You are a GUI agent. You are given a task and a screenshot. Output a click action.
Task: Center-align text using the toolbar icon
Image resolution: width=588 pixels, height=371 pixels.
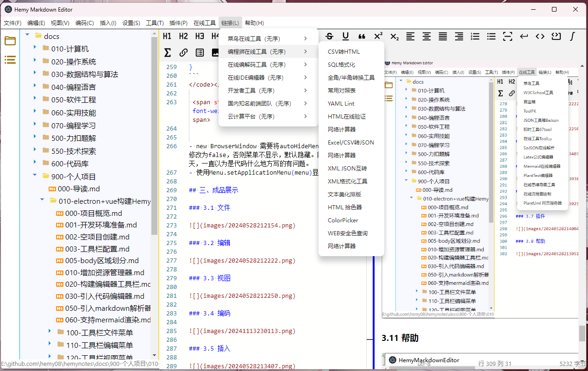426,36
